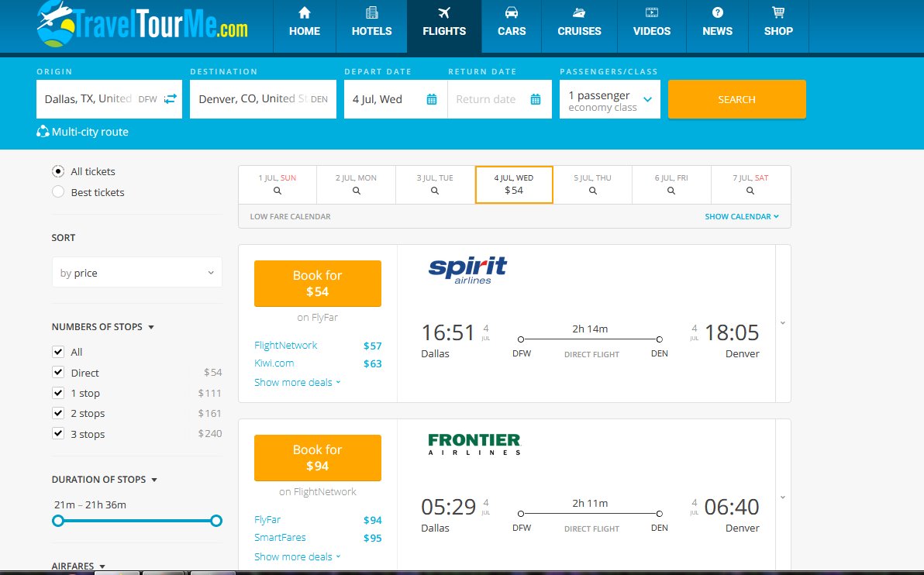Viewport: 924px width, 575px height.
Task: Search fares for 2 Jul, Mon
Action: (356, 184)
